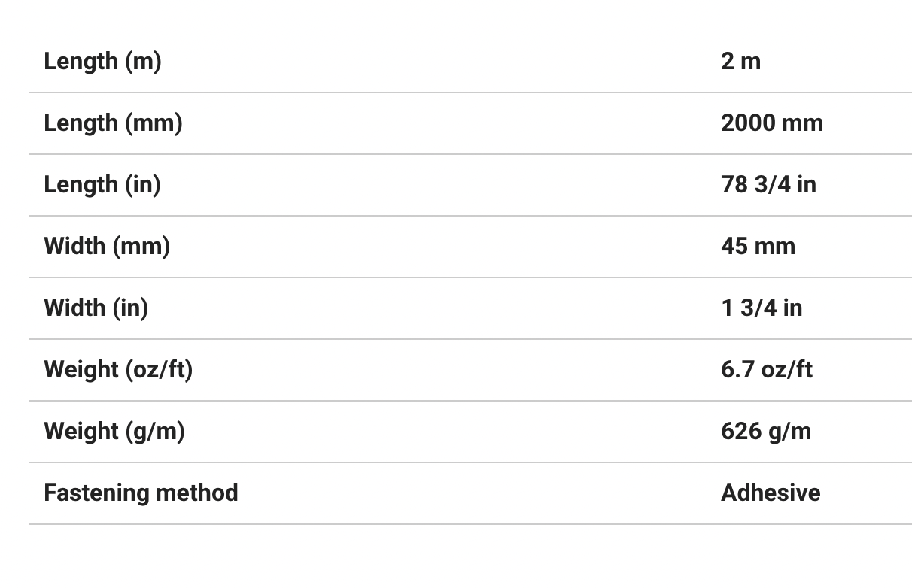Screen dimensions: 912x588
Task: Click the "Width (mm)" label
Action: click(x=107, y=246)
